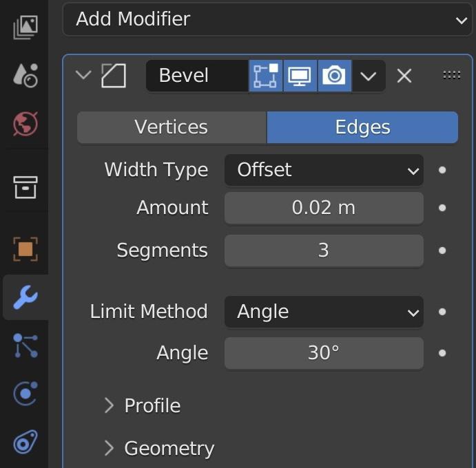This screenshot has width=476, height=468.
Task: Open the View Layer properties tab
Action: click(x=25, y=27)
